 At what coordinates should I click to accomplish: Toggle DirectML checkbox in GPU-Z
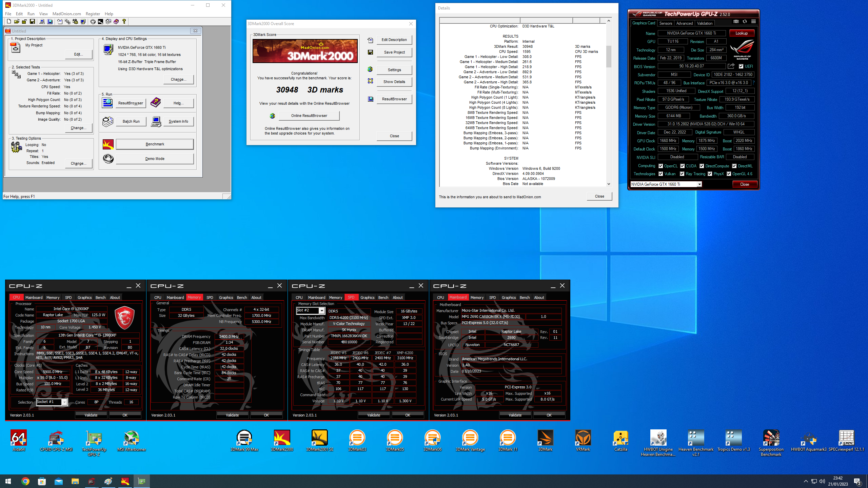point(734,166)
